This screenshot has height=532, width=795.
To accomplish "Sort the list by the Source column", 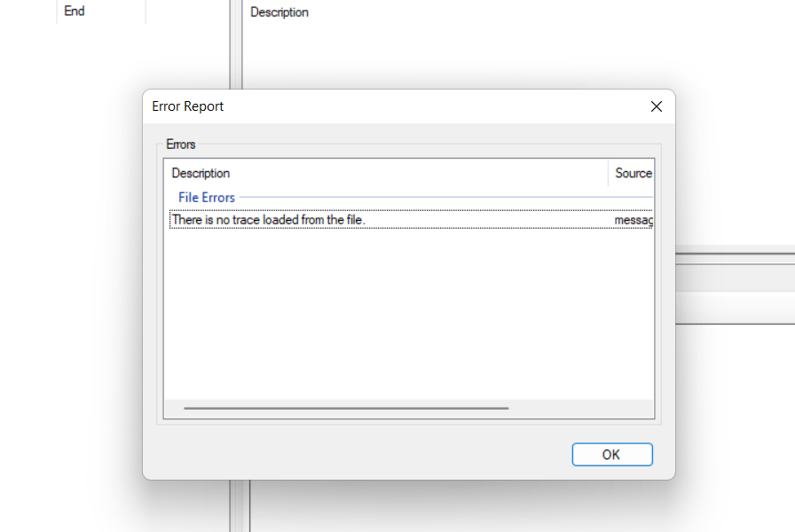I will pyautogui.click(x=631, y=173).
